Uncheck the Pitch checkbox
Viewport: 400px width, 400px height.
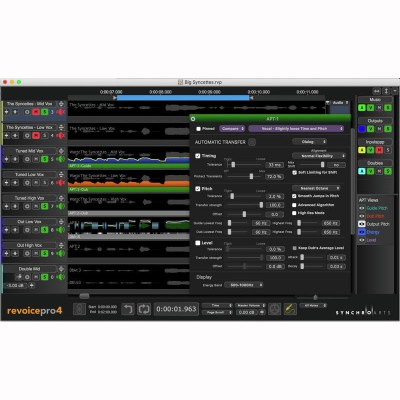(x=198, y=189)
